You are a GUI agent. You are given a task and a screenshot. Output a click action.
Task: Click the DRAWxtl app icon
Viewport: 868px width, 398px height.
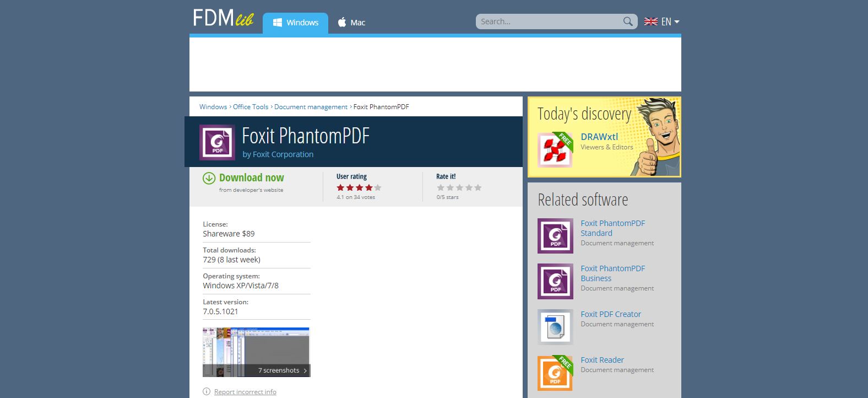tap(555, 149)
